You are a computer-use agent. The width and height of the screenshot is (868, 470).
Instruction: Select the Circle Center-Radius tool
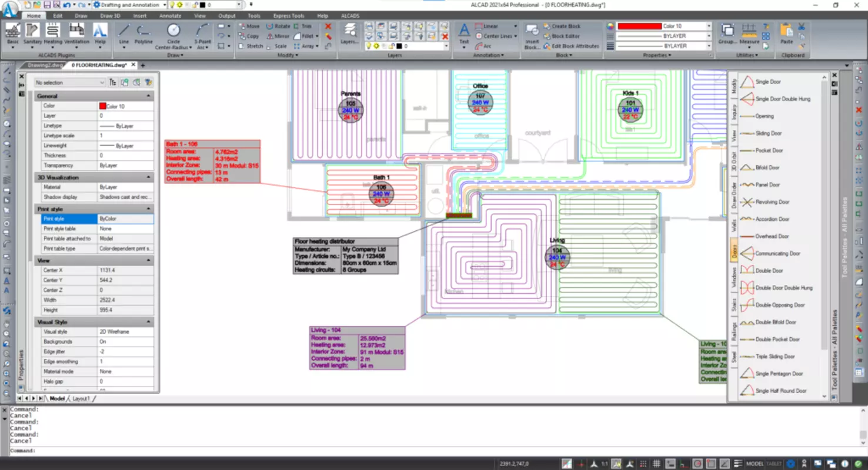(x=173, y=36)
